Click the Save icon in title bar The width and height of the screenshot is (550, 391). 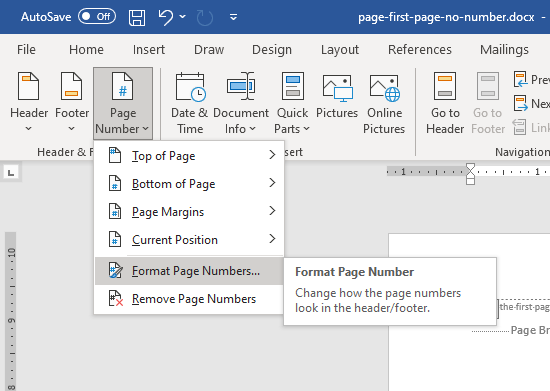tap(137, 17)
